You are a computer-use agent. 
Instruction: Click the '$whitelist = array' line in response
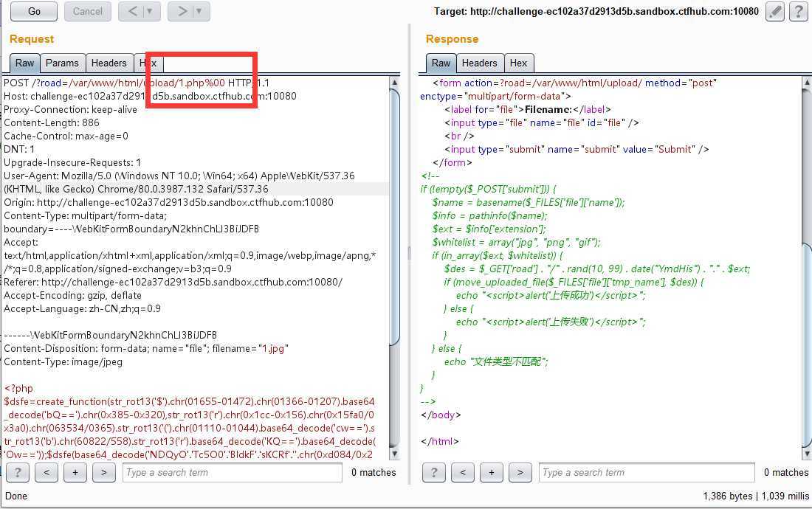pyautogui.click(x=516, y=242)
